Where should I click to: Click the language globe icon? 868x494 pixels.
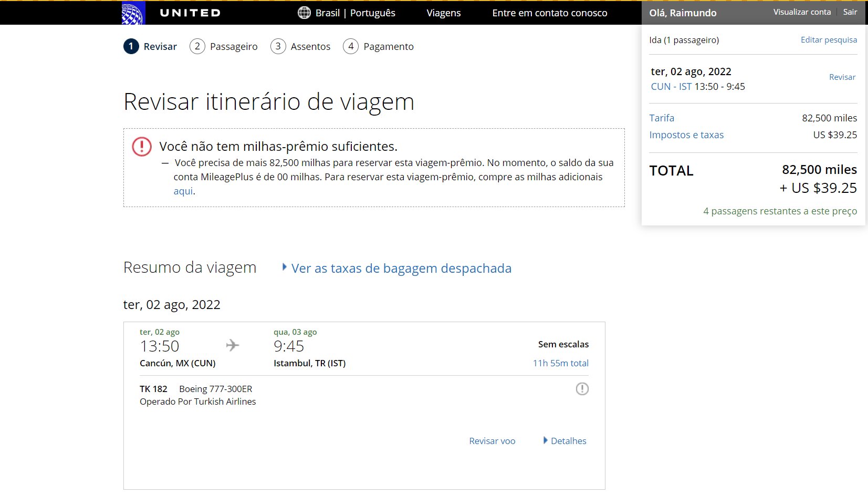point(304,13)
